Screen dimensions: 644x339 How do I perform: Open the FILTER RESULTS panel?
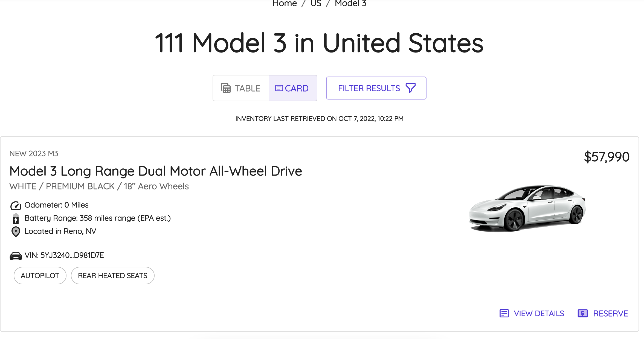pos(376,88)
